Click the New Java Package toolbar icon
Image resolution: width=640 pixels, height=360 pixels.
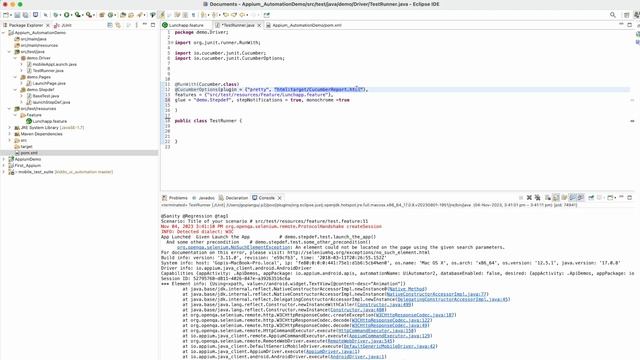point(102,15)
